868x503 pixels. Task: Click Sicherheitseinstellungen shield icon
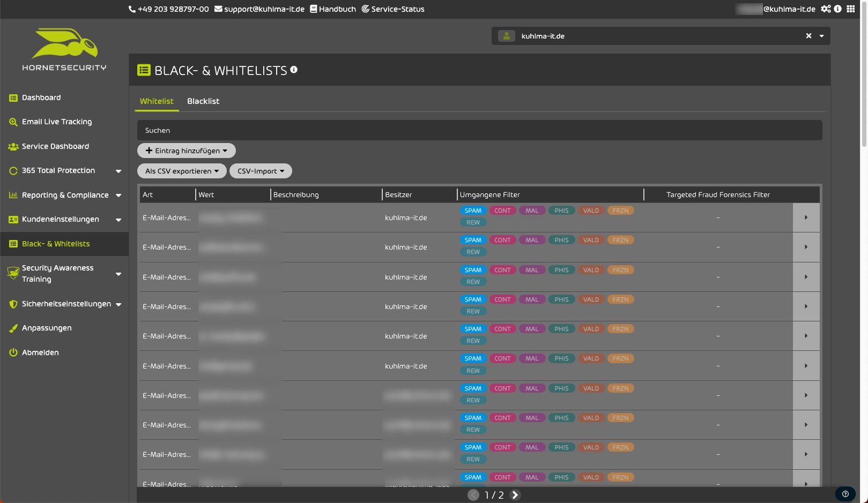point(13,304)
